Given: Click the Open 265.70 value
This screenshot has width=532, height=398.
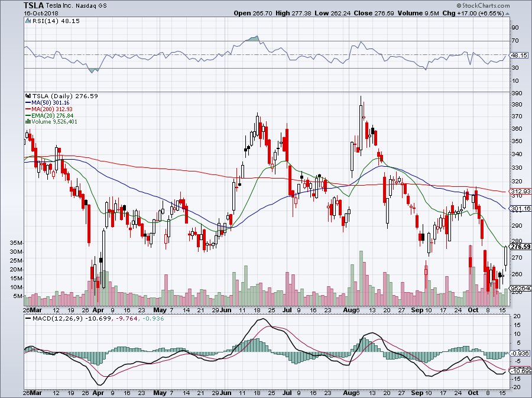Looking at the screenshot, I should click(x=253, y=13).
